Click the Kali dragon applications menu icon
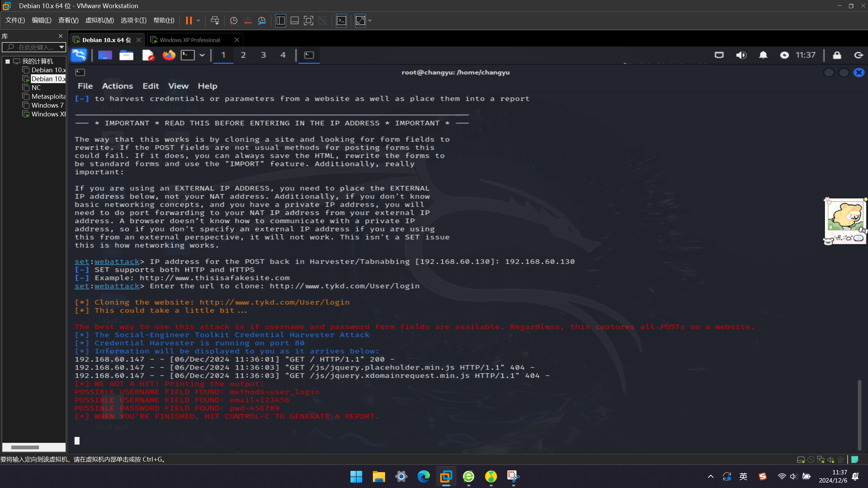Screen dimensions: 868x488 [x=79, y=55]
